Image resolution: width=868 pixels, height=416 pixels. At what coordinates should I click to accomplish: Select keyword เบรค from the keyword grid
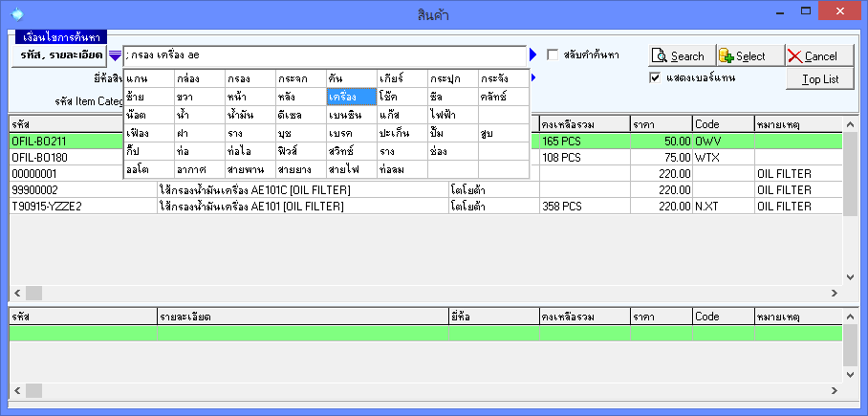point(351,133)
